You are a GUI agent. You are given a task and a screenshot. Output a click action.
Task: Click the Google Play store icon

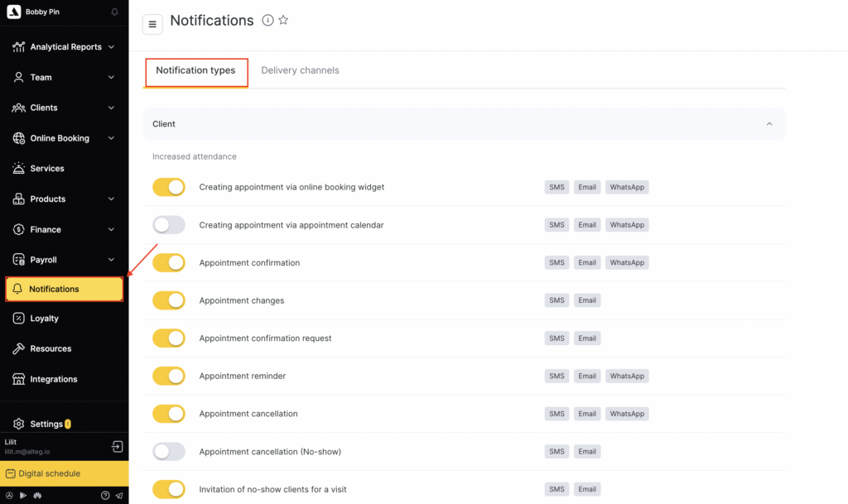(x=23, y=495)
